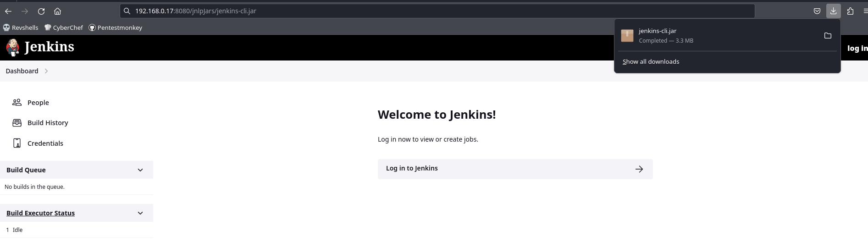Click the Credentials icon in sidebar
The image size is (868, 242).
(x=17, y=143)
